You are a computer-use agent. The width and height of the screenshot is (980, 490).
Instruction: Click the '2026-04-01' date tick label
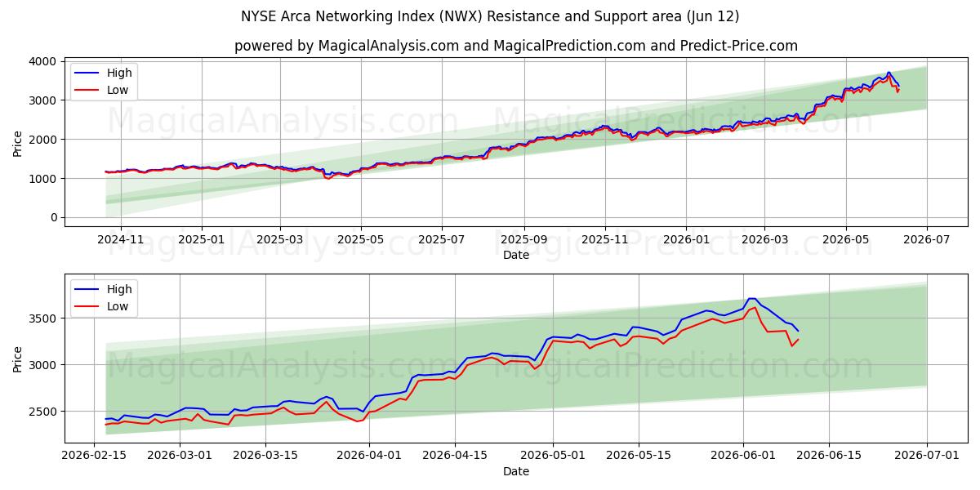click(x=369, y=457)
